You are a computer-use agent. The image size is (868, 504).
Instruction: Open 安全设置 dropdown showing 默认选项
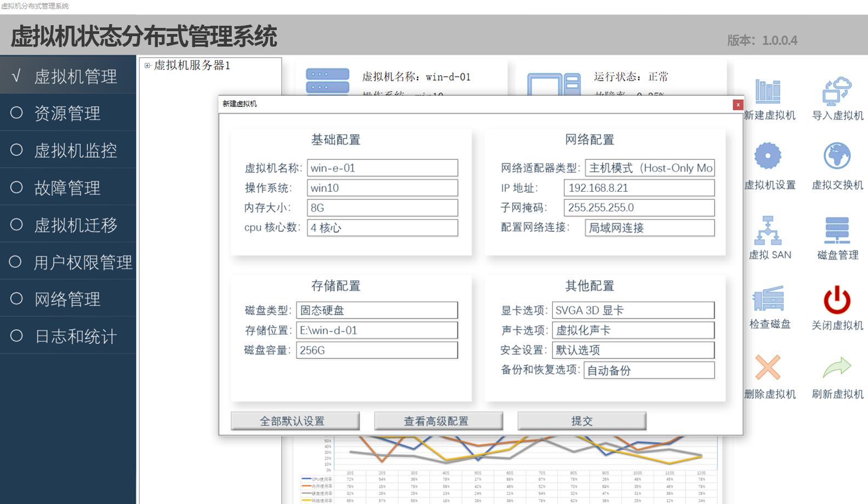(x=633, y=350)
